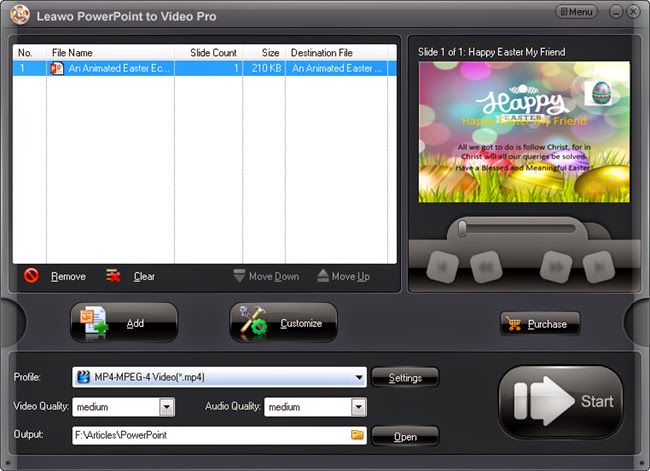Screen dimensions: 650x471
Task: Click Move Down text
Action: [x=274, y=276]
